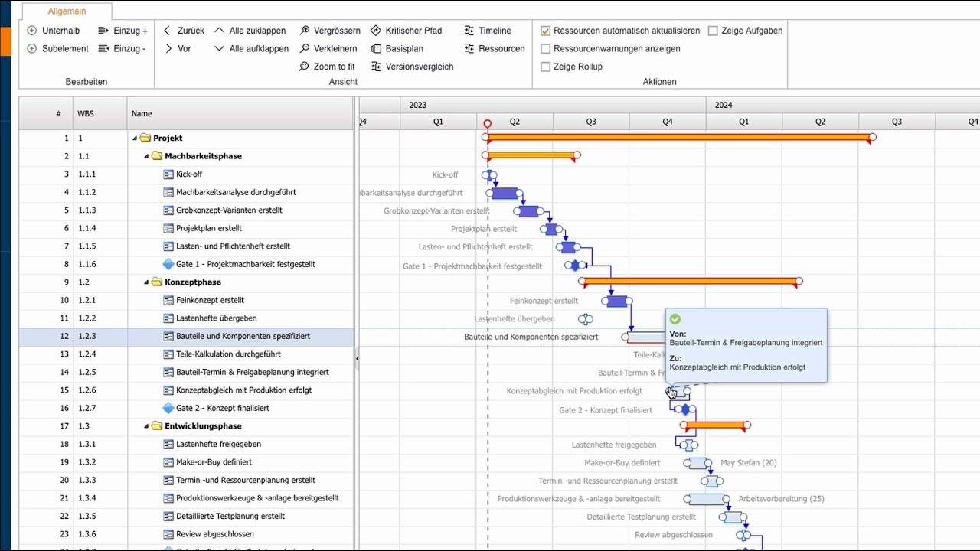This screenshot has width=980, height=551.
Task: Show the Kritischer Pfad
Action: (x=406, y=31)
